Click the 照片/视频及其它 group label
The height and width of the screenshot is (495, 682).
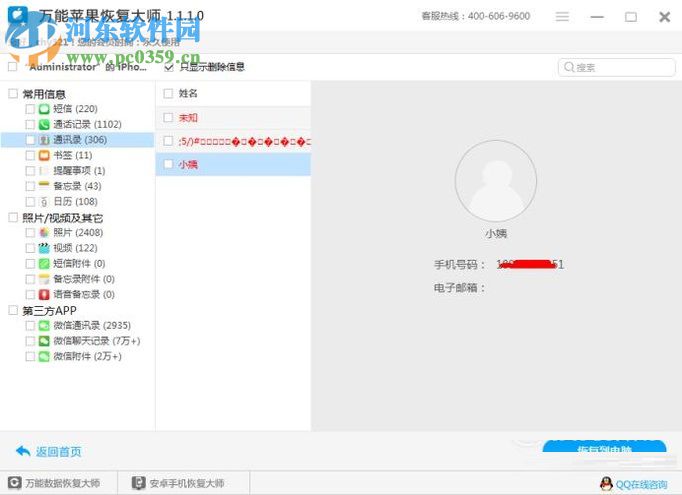pos(63,218)
